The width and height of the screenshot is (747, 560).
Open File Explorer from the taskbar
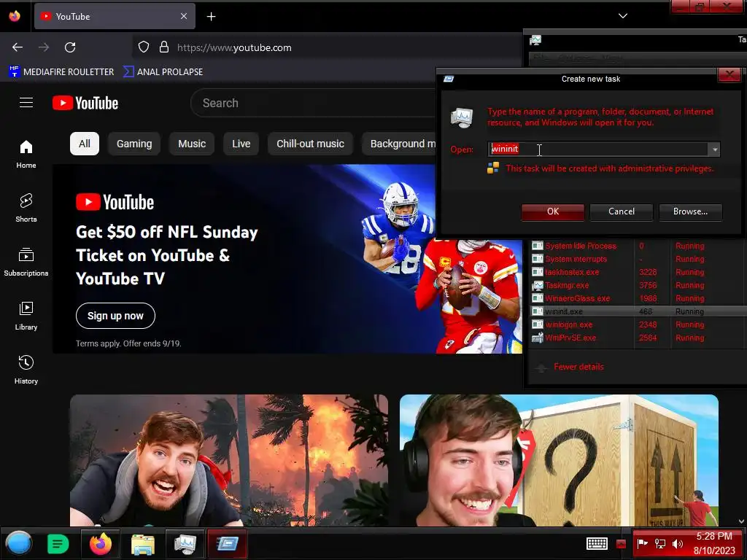[142, 544]
